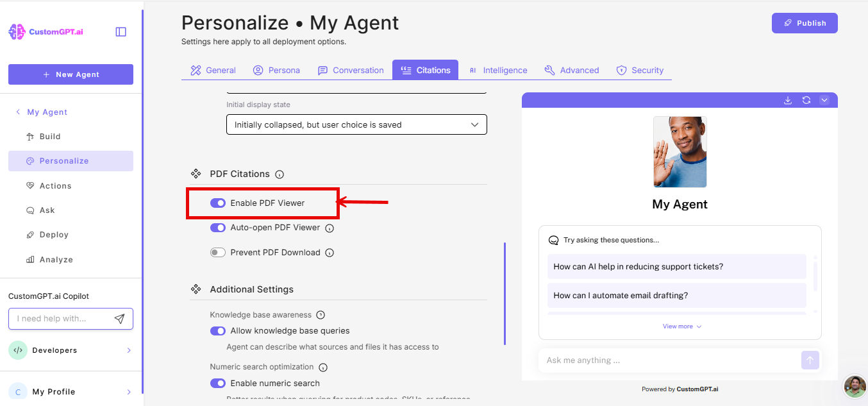Switch to the Intelligence tab
868x406 pixels.
click(x=498, y=70)
